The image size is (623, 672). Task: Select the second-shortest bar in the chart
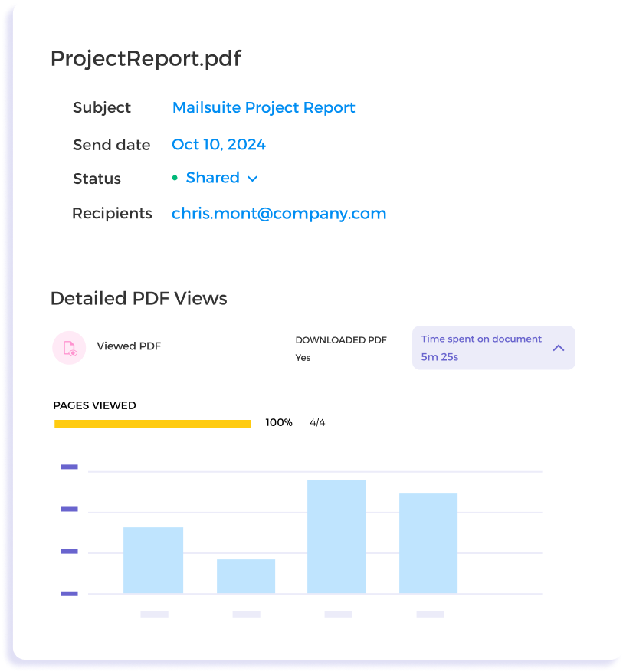pyautogui.click(x=153, y=559)
